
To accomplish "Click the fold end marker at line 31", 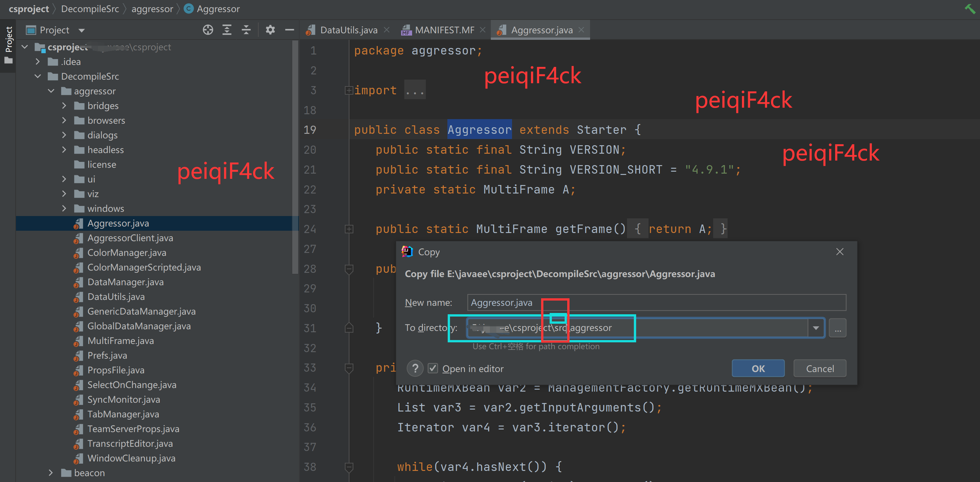I will [x=349, y=328].
